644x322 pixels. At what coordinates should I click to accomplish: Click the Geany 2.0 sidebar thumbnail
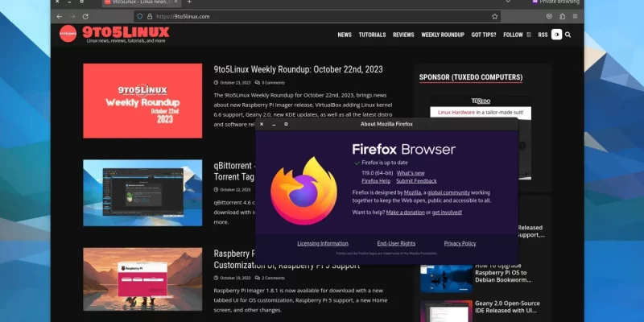[446, 311]
